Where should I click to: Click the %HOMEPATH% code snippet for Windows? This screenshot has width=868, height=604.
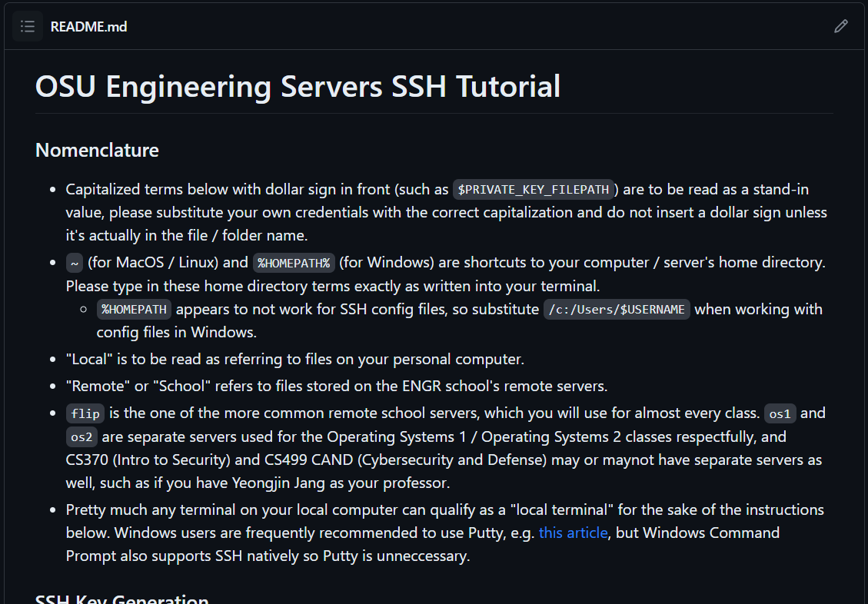pos(294,263)
